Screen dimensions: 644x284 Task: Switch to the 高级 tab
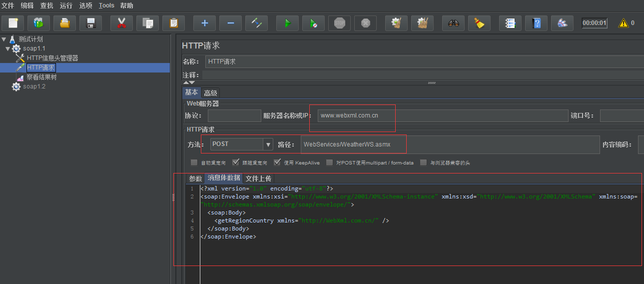210,93
